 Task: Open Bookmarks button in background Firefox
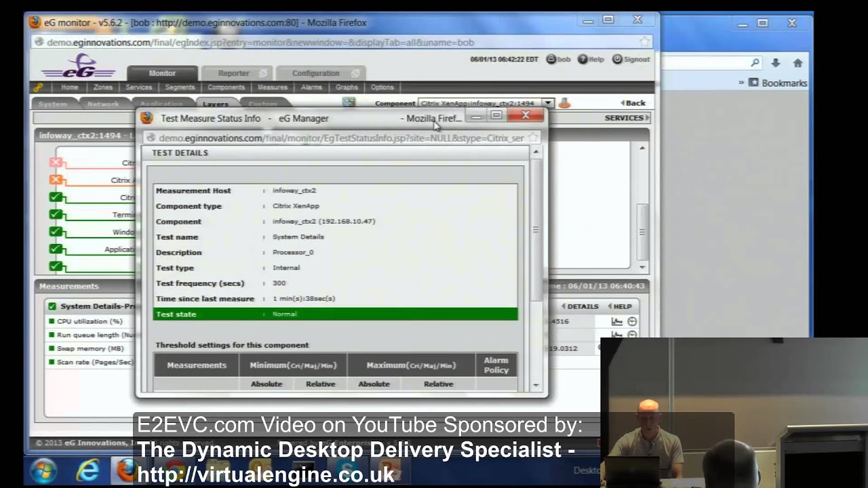click(x=778, y=83)
